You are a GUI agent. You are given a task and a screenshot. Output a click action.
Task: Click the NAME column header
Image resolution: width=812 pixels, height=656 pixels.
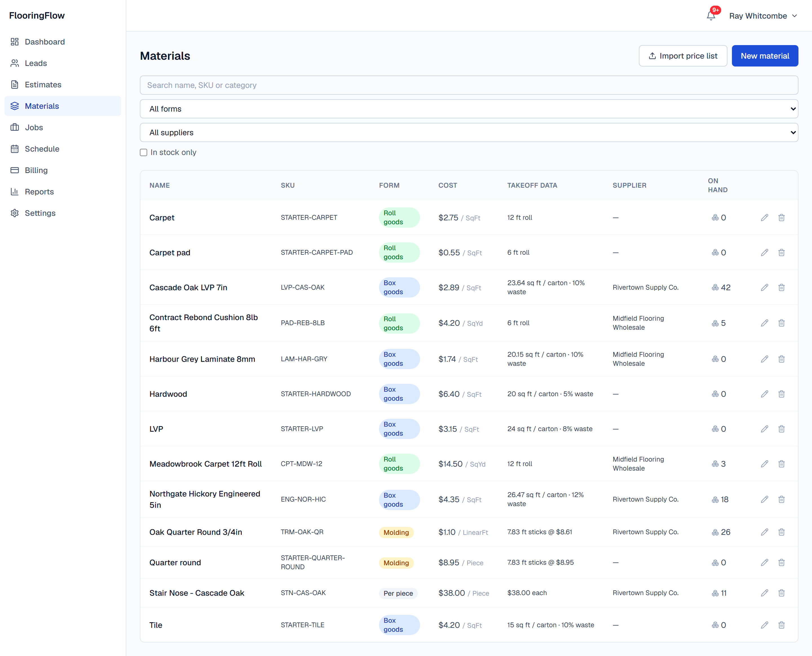[160, 185]
